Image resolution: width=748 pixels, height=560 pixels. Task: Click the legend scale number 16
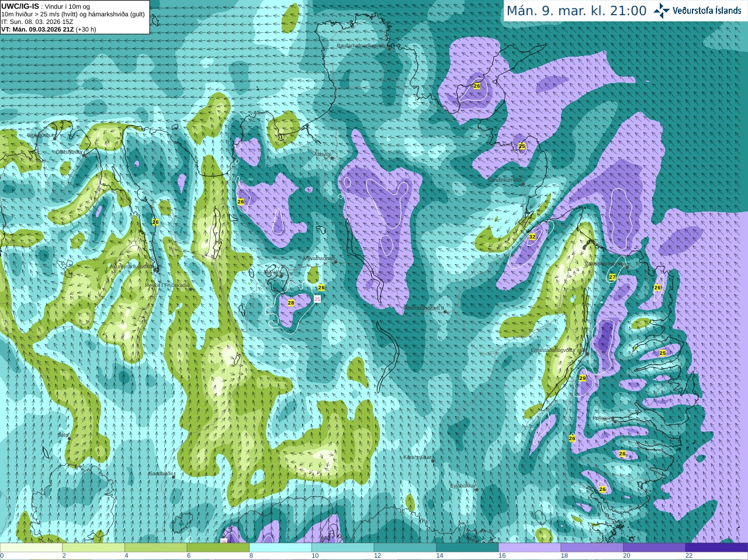tap(502, 556)
